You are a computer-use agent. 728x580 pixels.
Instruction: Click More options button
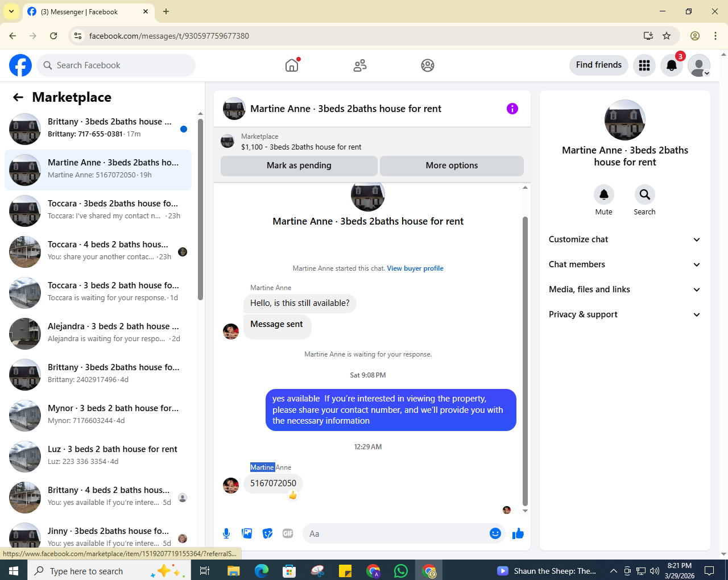pos(452,165)
